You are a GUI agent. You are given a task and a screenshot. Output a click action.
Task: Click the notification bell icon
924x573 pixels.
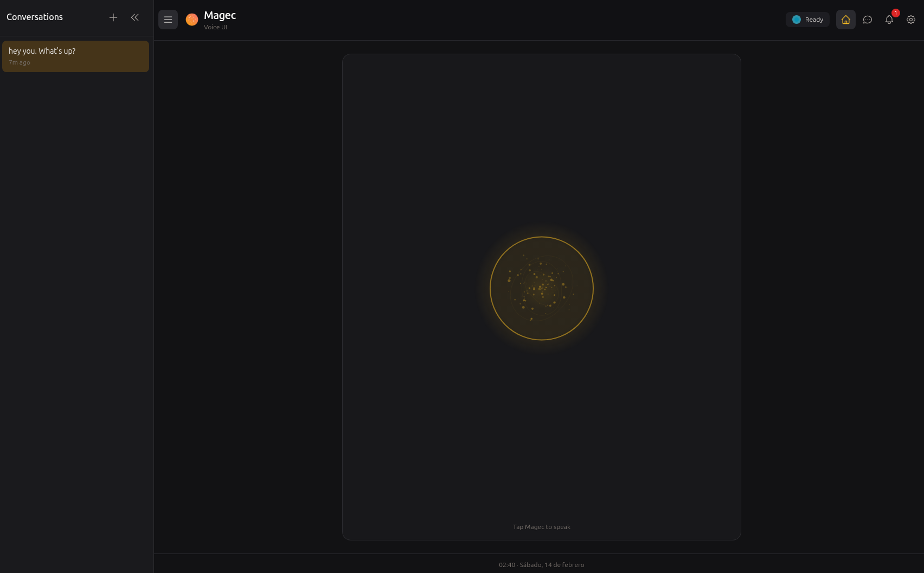(x=889, y=20)
